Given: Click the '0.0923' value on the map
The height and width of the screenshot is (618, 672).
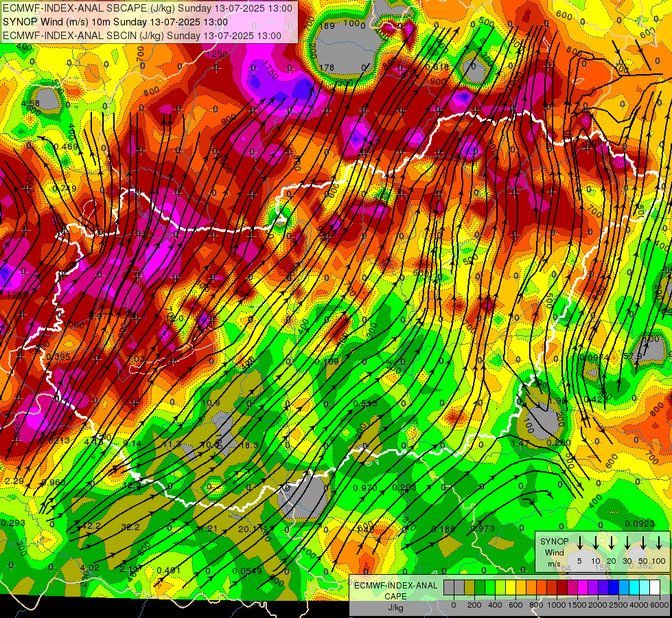Looking at the screenshot, I should click(640, 523).
